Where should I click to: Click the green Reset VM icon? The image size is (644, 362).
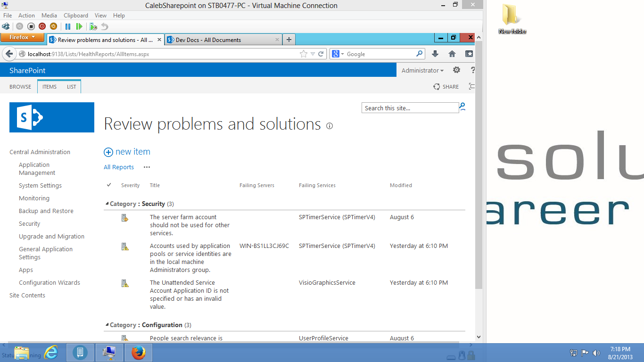coord(79,26)
